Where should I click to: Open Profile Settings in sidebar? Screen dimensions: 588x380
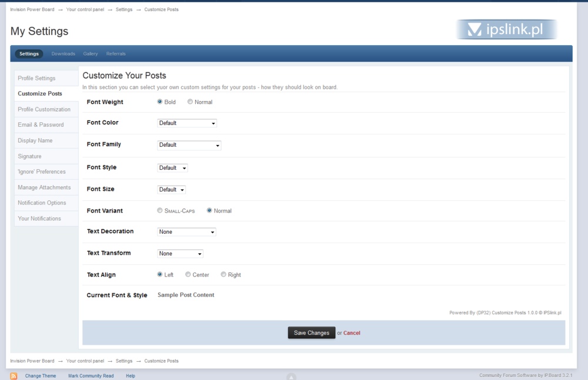coord(36,78)
